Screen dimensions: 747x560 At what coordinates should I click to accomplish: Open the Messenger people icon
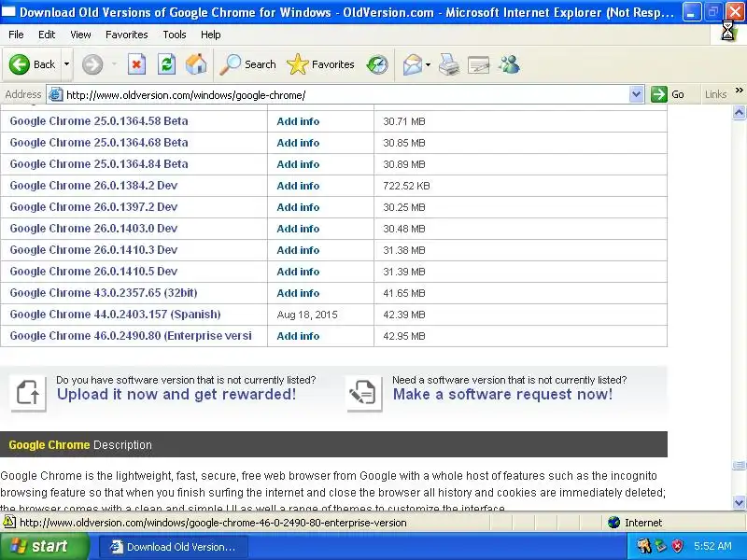click(509, 64)
